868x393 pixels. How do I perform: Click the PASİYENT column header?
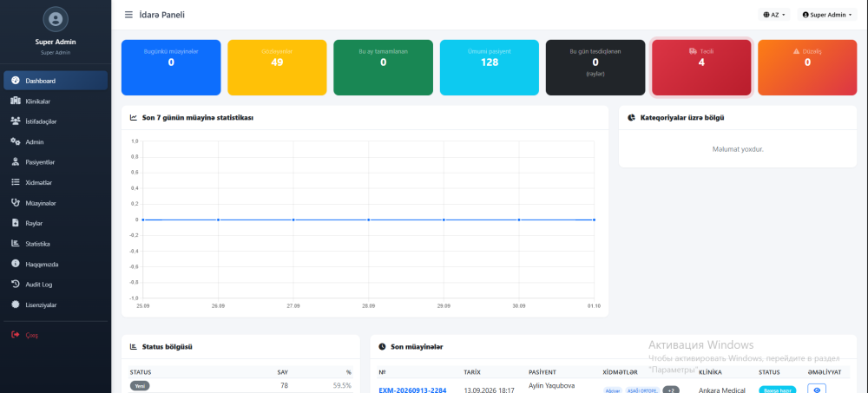tap(542, 372)
